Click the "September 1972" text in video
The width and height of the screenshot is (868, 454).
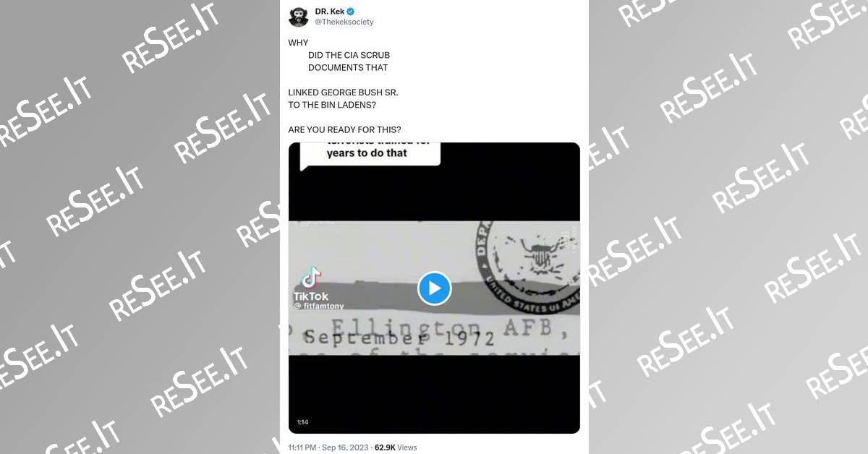[399, 338]
